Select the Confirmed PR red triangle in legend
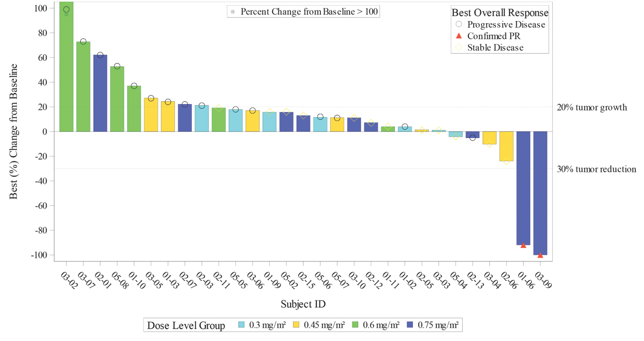This screenshot has width=644, height=341. [459, 36]
